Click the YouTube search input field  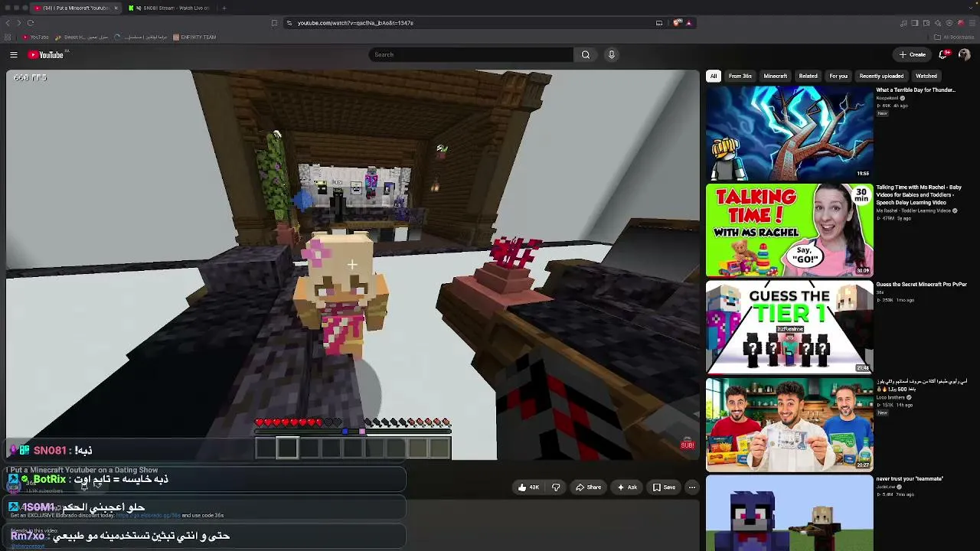coord(471,54)
